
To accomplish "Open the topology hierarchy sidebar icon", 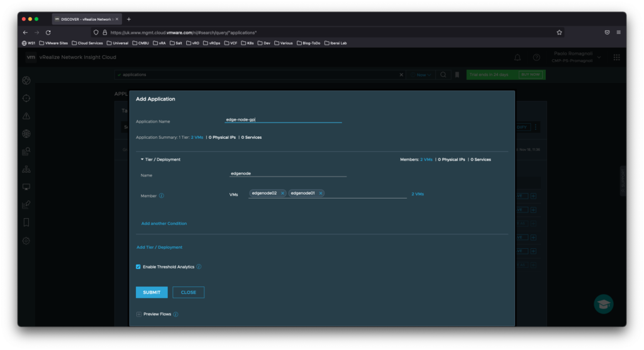I will click(26, 169).
